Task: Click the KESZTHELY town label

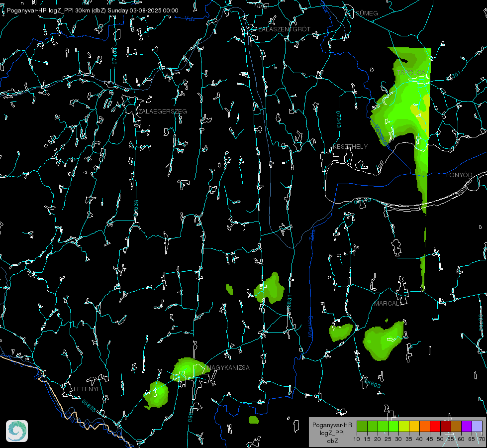Action: (350, 147)
